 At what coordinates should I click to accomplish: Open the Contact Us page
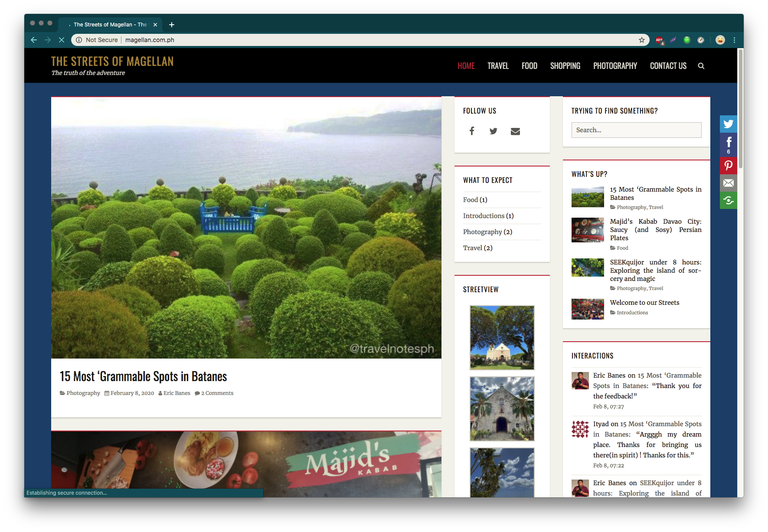tap(668, 66)
